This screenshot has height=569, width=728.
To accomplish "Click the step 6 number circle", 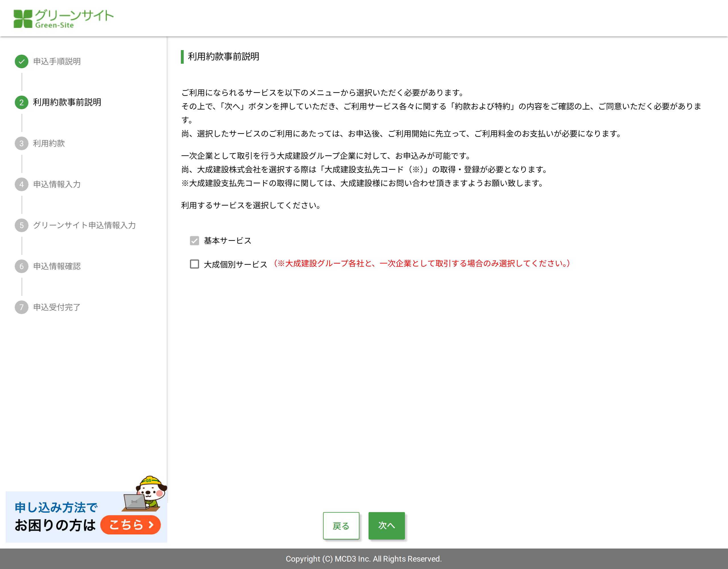I will (22, 267).
